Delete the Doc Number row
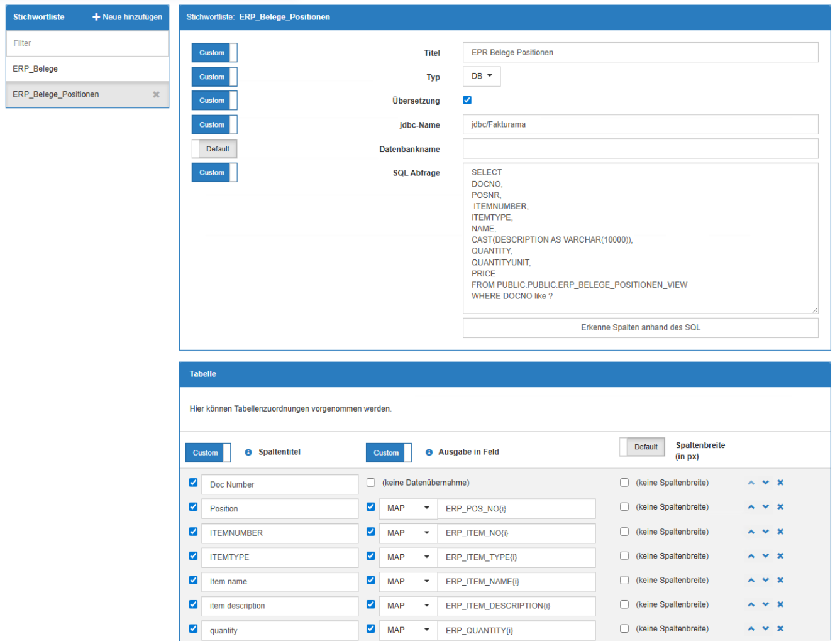Screen dimensions: 835x644 (780, 483)
